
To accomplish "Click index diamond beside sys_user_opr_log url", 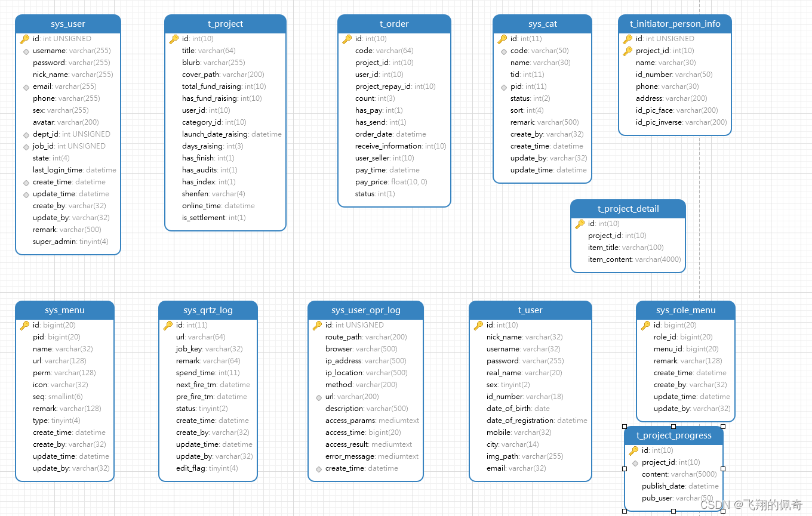I will 319,397.
